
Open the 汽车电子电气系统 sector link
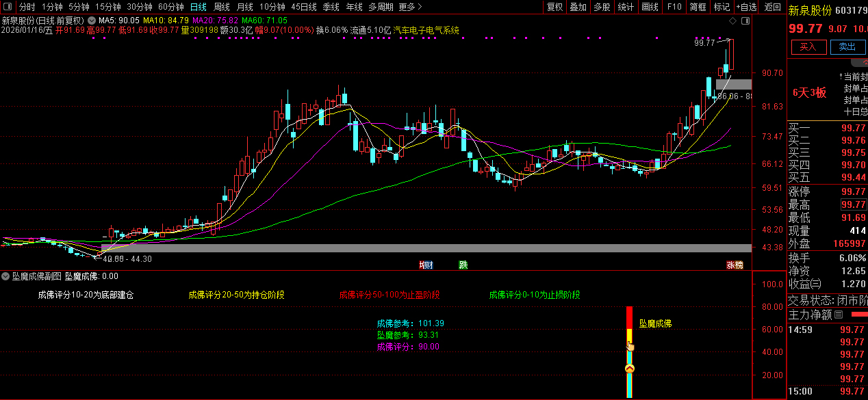[x=426, y=31]
